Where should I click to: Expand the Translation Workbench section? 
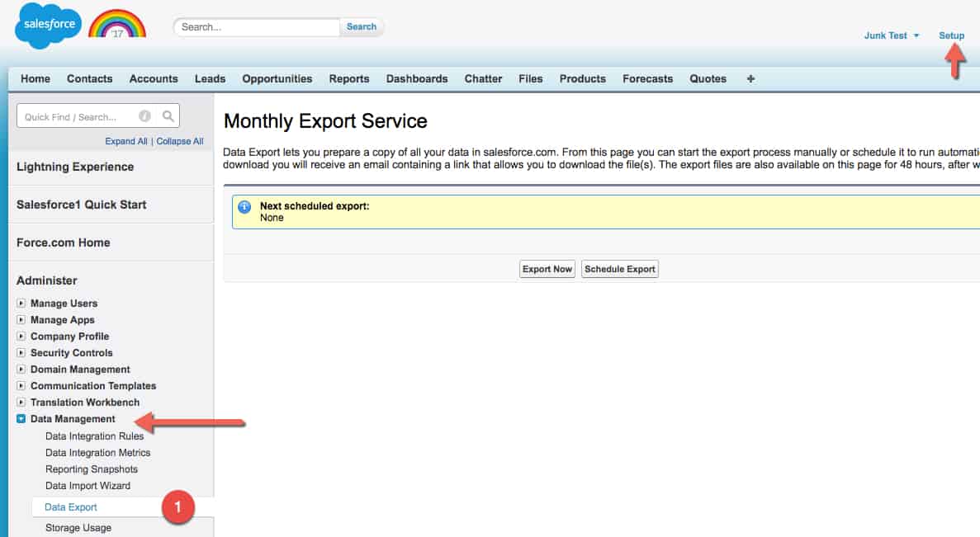pyautogui.click(x=21, y=402)
